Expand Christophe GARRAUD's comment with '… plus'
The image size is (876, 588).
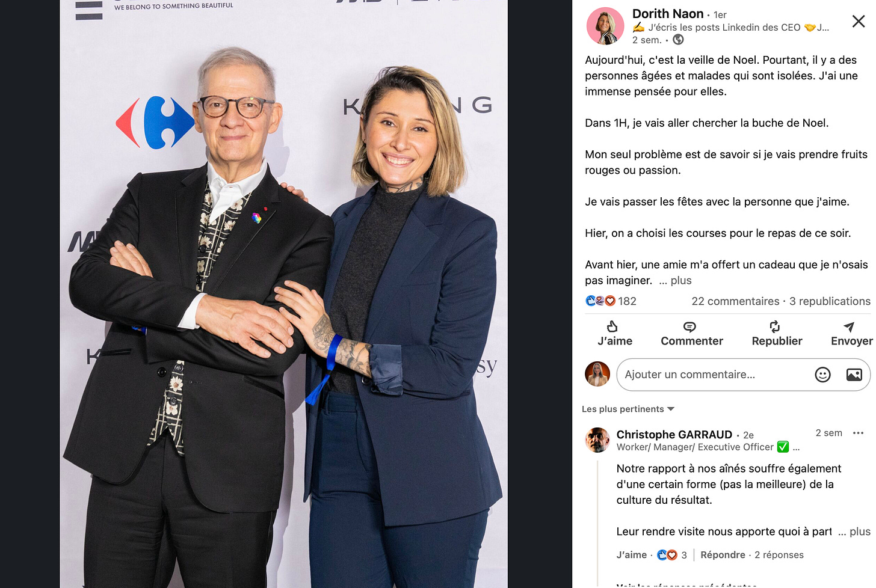(854, 531)
